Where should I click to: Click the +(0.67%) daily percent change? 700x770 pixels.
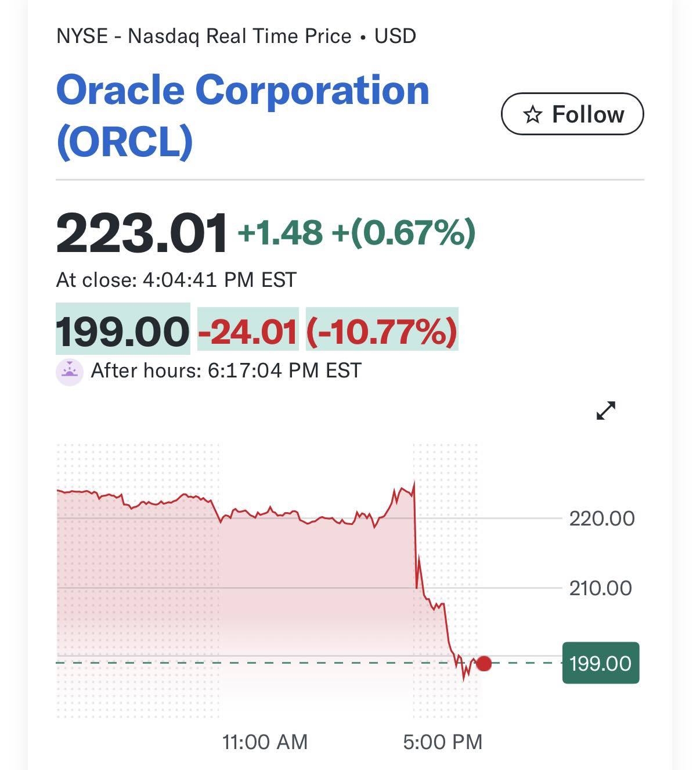403,232
